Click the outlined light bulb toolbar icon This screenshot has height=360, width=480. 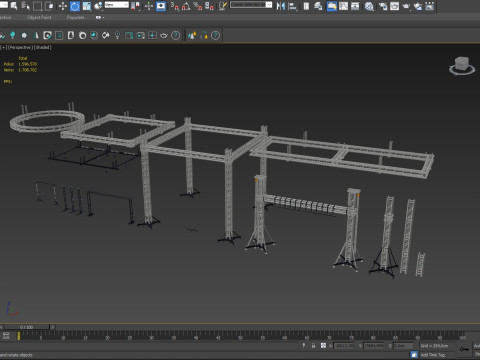(x=117, y=35)
